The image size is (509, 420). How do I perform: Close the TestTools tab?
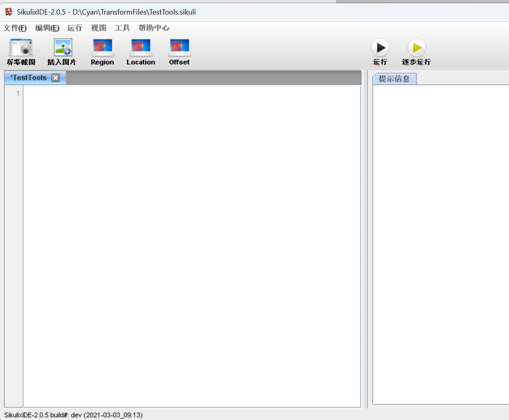(x=55, y=78)
